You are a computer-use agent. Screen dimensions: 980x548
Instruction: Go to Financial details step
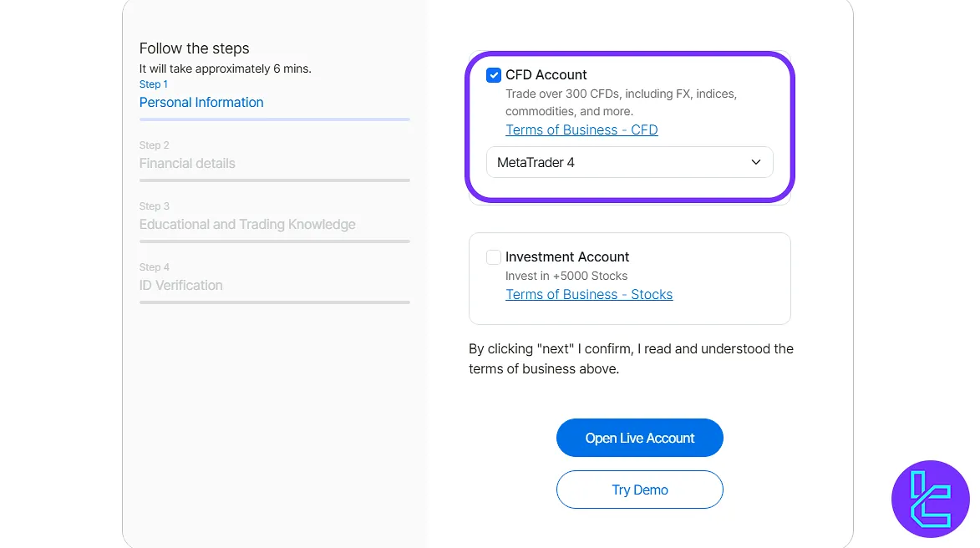[x=187, y=164]
